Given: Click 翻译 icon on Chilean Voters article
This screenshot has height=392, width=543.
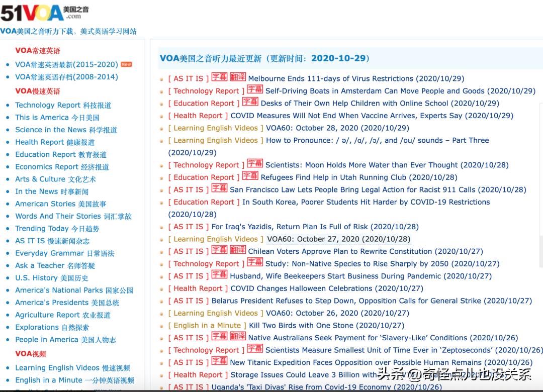Looking at the screenshot, I should click(237, 251).
